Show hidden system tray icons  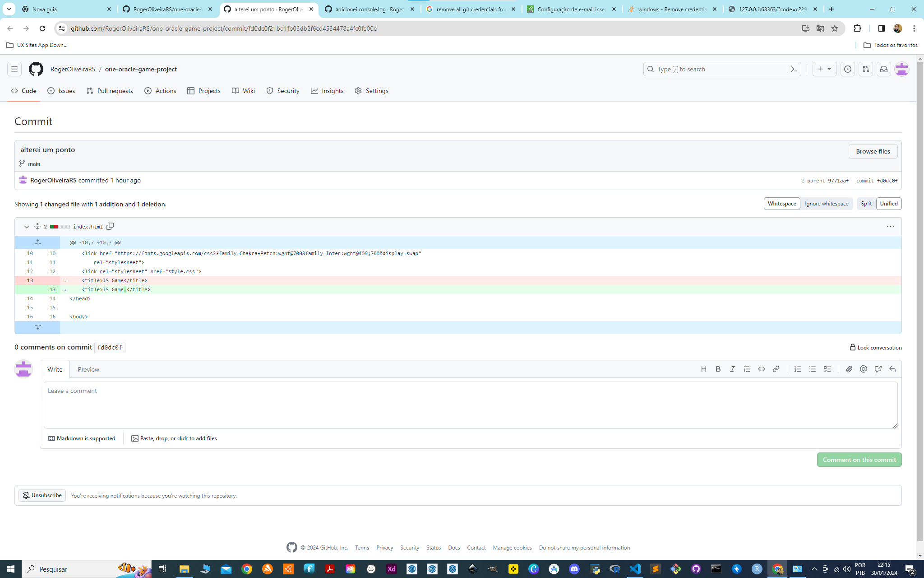[814, 569]
